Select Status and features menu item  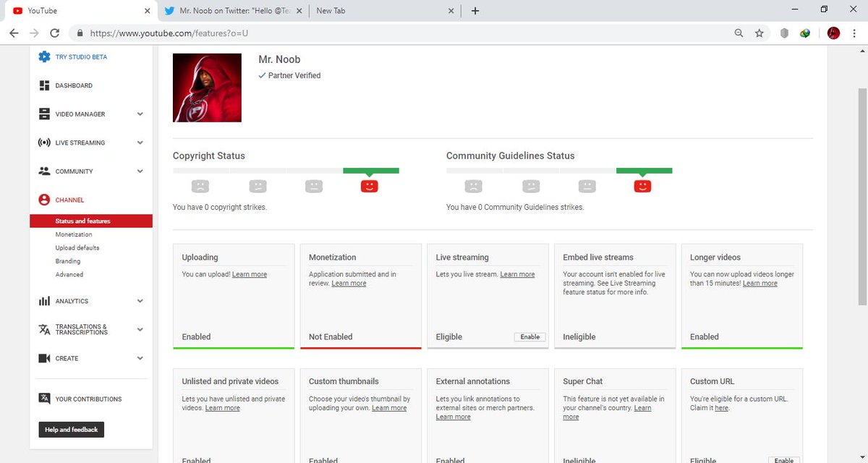tap(91, 221)
